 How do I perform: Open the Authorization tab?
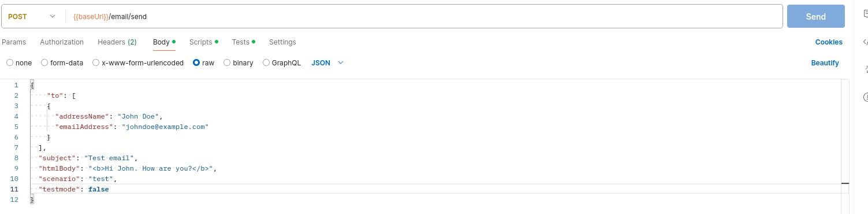click(62, 42)
